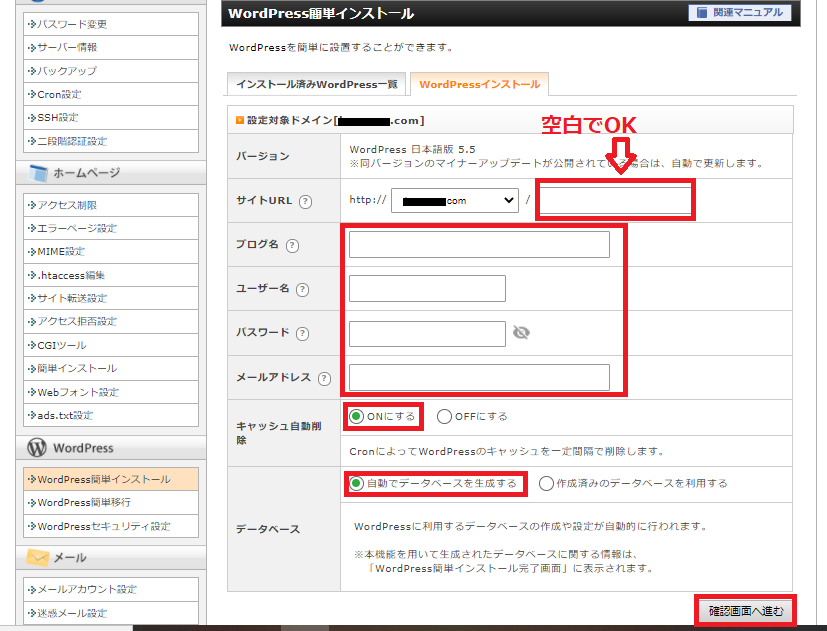Select the OFFにする cache radio button
This screenshot has width=827, height=631.
click(x=444, y=417)
